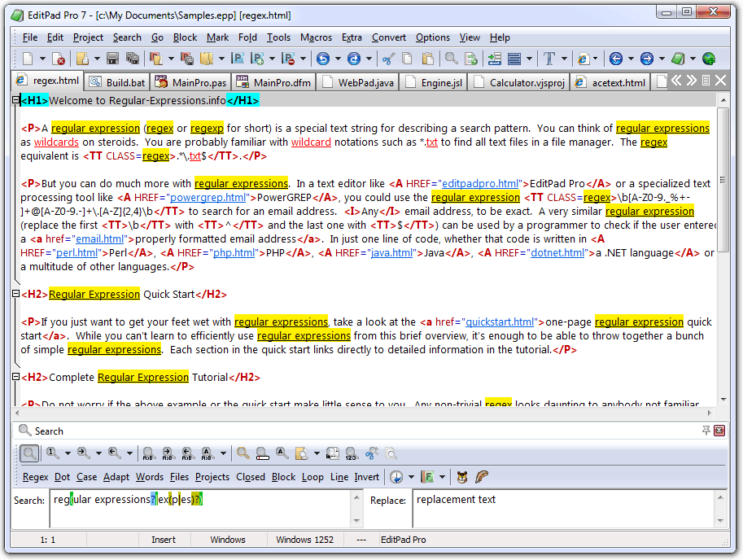Click the blue Forward navigation arrow
743x560 pixels.
click(647, 59)
